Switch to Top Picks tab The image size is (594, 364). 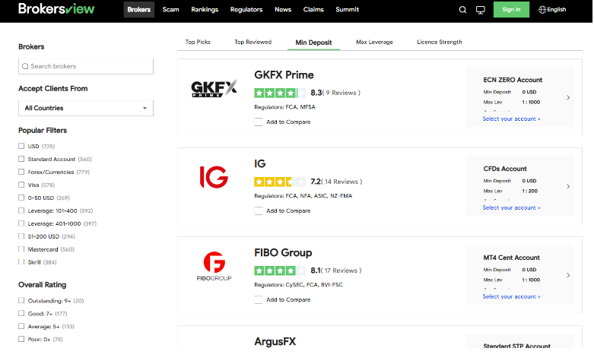click(198, 42)
